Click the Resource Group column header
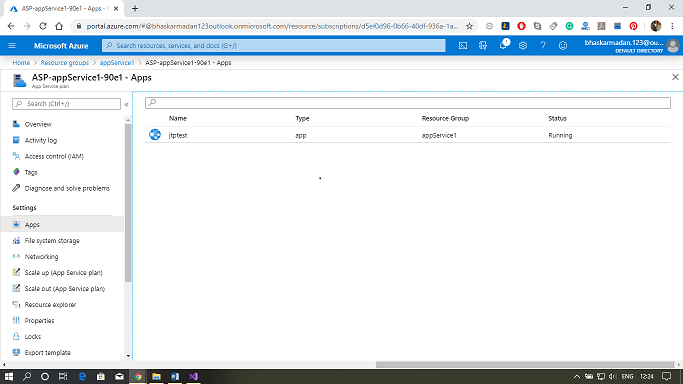683x384 pixels. [x=445, y=118]
